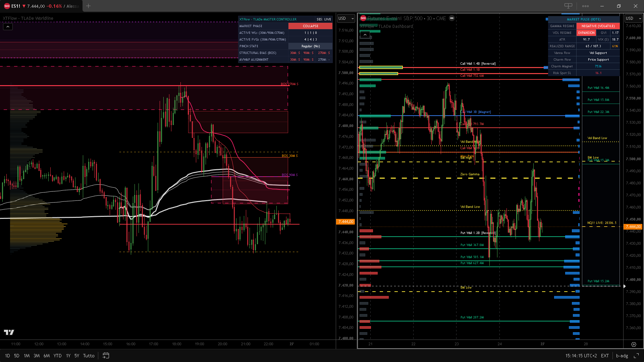
Task: Add a new tab with the plus icon
Action: 88,6
